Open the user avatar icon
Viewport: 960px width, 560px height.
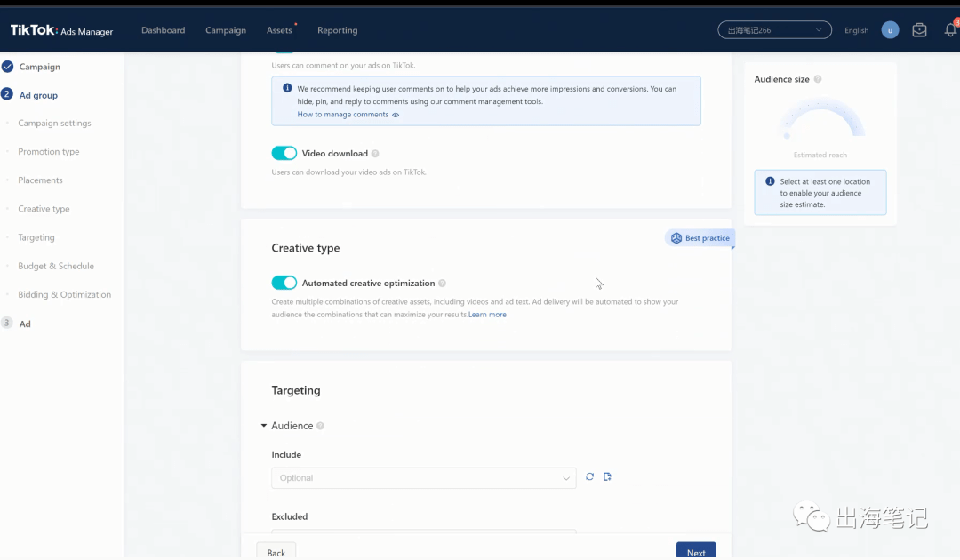tap(890, 30)
